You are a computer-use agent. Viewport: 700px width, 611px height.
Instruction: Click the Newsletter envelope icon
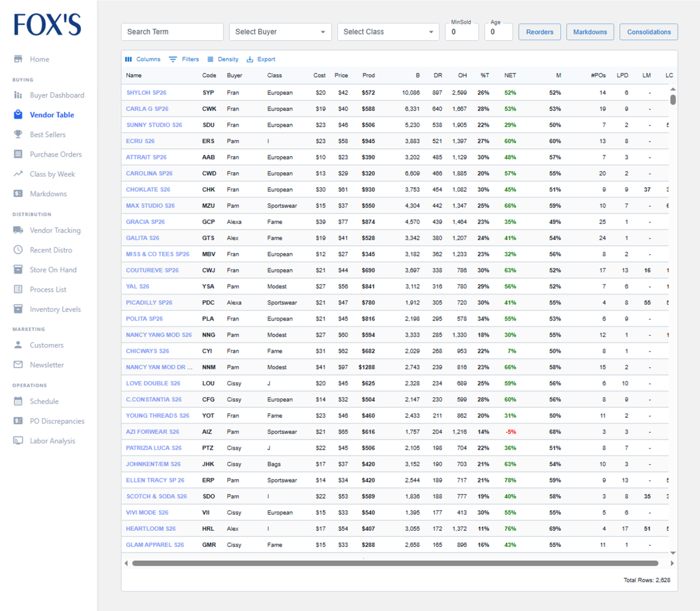pyautogui.click(x=18, y=365)
